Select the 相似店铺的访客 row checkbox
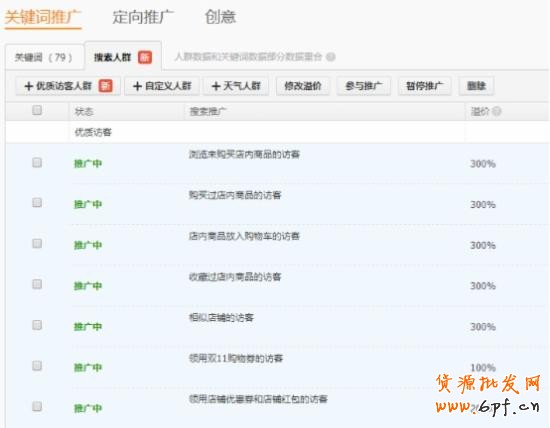Viewport: 550px width, 428px height. 37,325
